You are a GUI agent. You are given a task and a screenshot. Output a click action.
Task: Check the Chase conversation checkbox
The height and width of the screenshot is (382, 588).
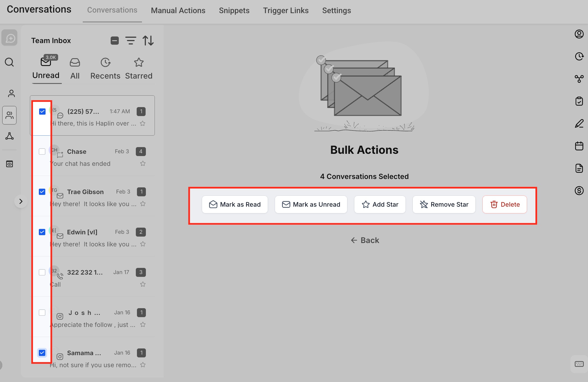point(42,152)
